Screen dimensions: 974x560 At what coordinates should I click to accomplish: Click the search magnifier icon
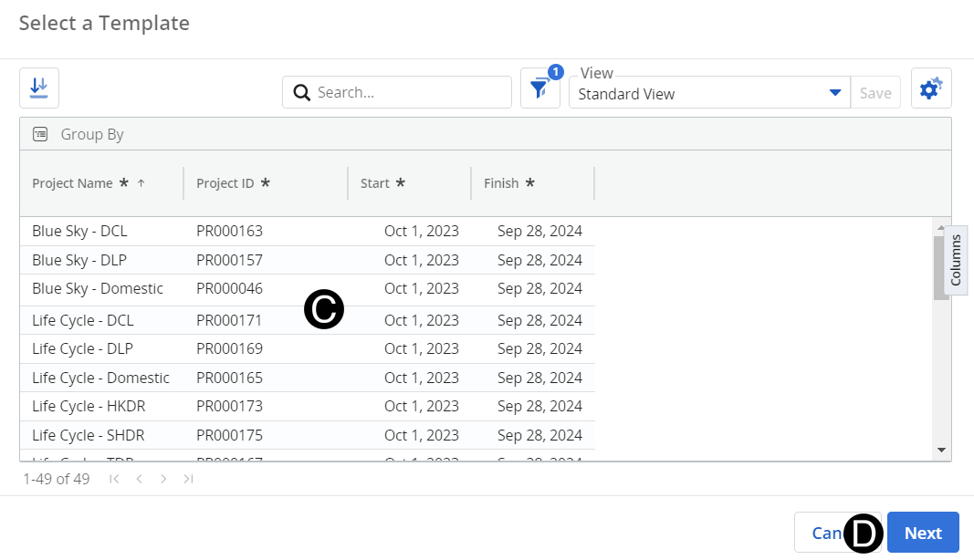[300, 92]
